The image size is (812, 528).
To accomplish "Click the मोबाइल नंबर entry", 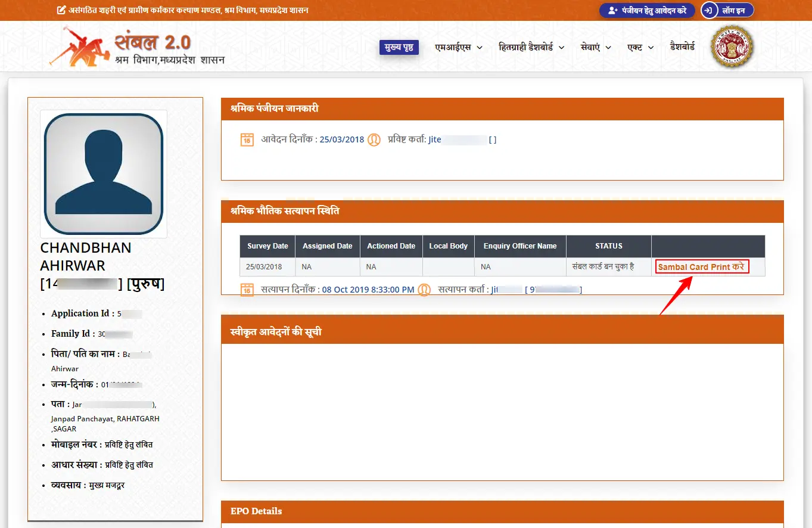I will 102,445.
